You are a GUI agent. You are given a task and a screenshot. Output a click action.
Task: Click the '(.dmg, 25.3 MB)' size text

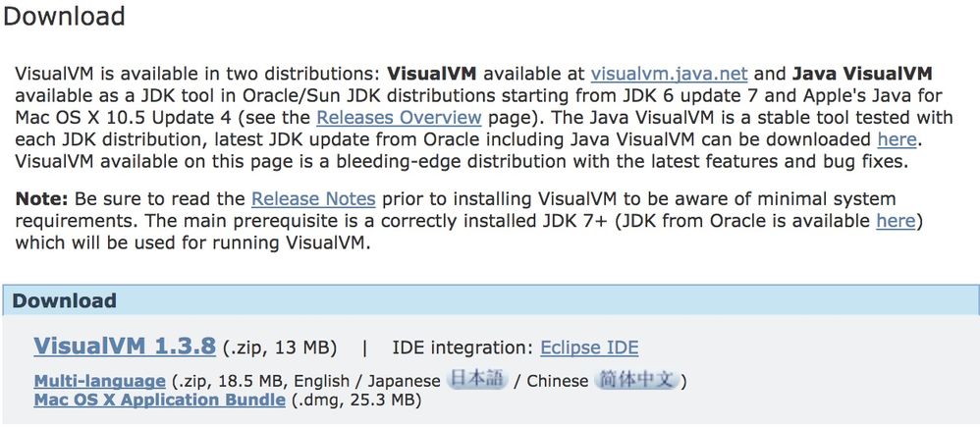tap(355, 400)
